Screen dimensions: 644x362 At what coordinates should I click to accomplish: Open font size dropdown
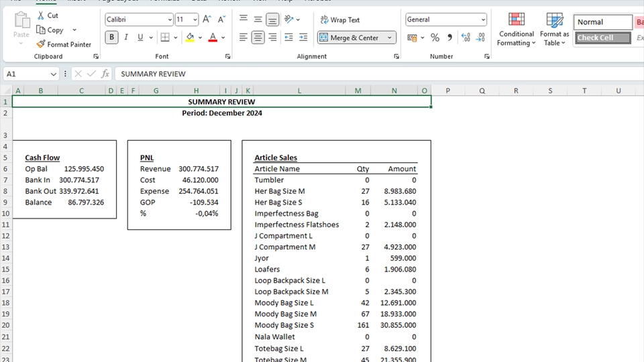pos(195,19)
